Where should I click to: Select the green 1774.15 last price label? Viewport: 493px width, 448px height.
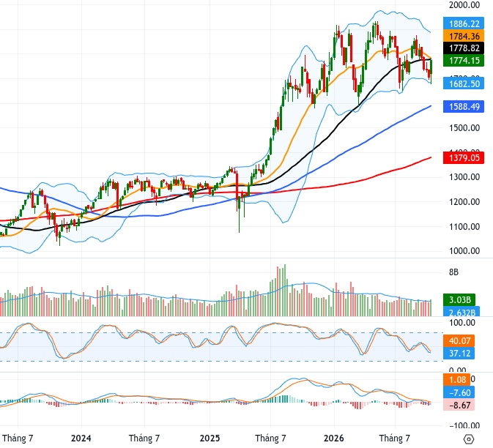(x=464, y=60)
